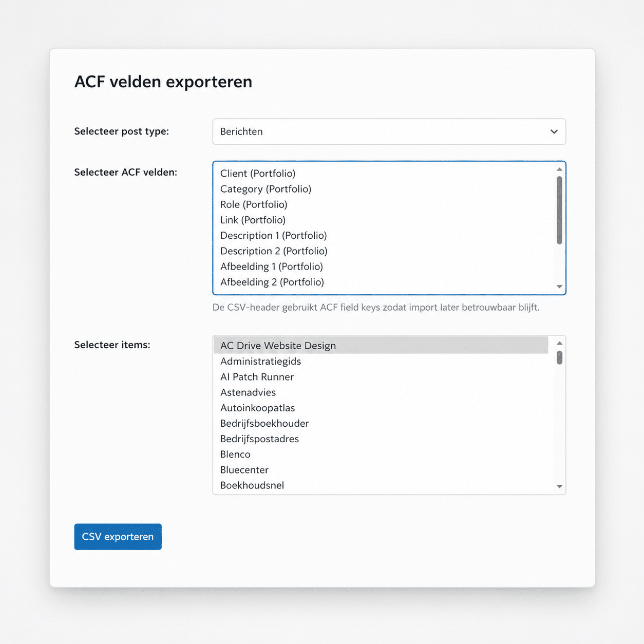The height and width of the screenshot is (644, 644).
Task: Pick Description 2 (Portfolio) field
Action: [x=274, y=251]
